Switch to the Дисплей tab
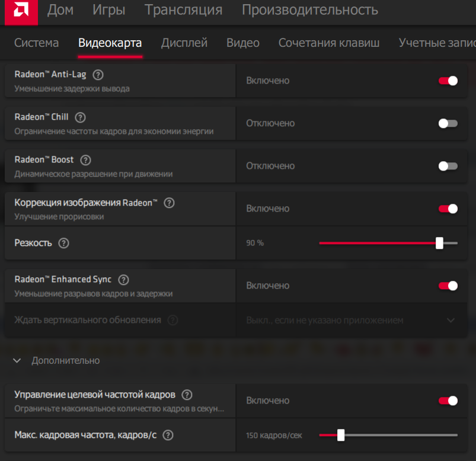476x461 pixels. coord(184,43)
